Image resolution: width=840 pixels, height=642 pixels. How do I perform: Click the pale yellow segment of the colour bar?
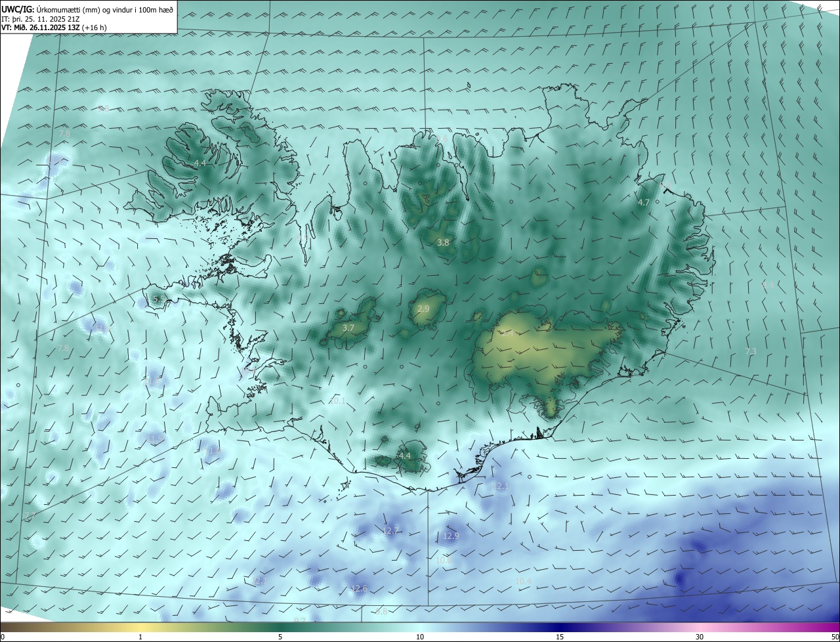click(x=141, y=627)
